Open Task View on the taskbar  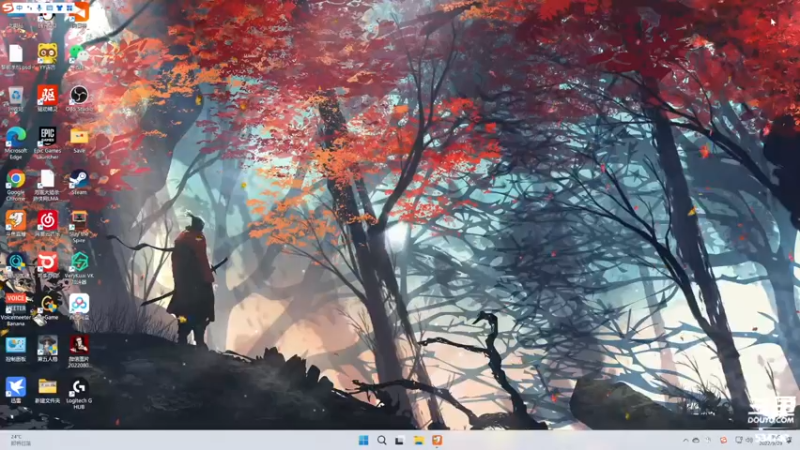(x=400, y=440)
